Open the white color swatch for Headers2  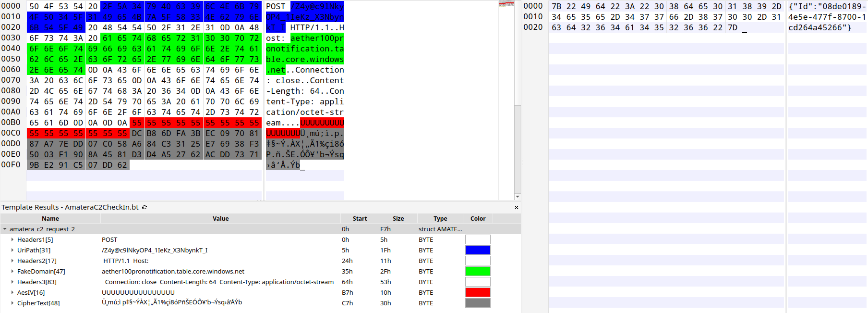[x=478, y=261]
